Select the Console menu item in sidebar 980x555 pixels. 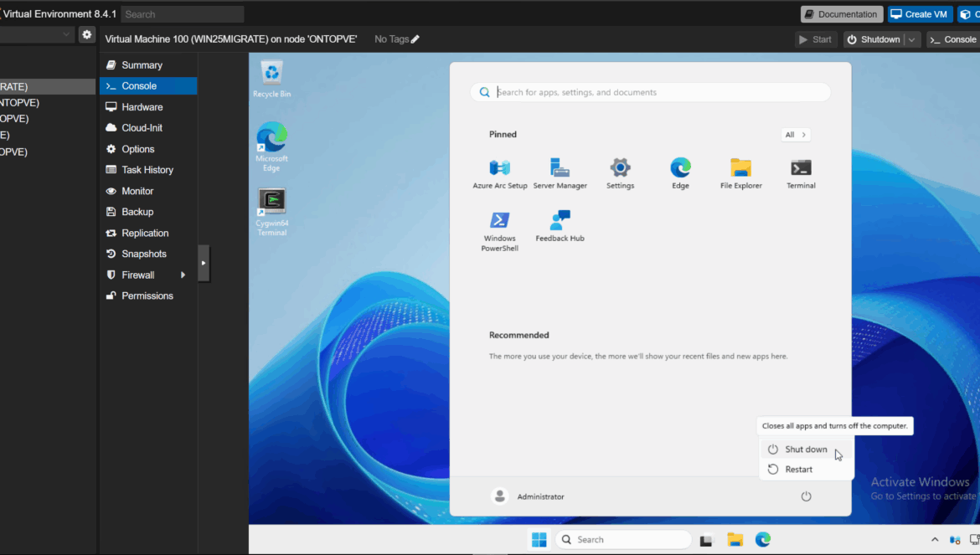148,86
